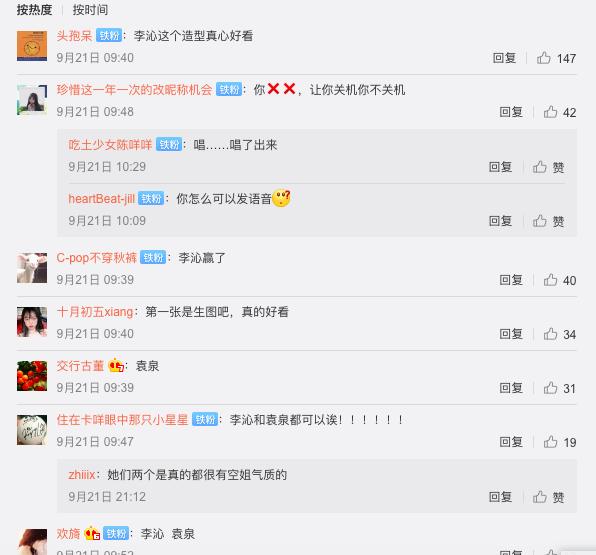Click the 铁粉 badge beside 欢旖
This screenshot has height=555, width=596.
pyautogui.click(x=116, y=534)
